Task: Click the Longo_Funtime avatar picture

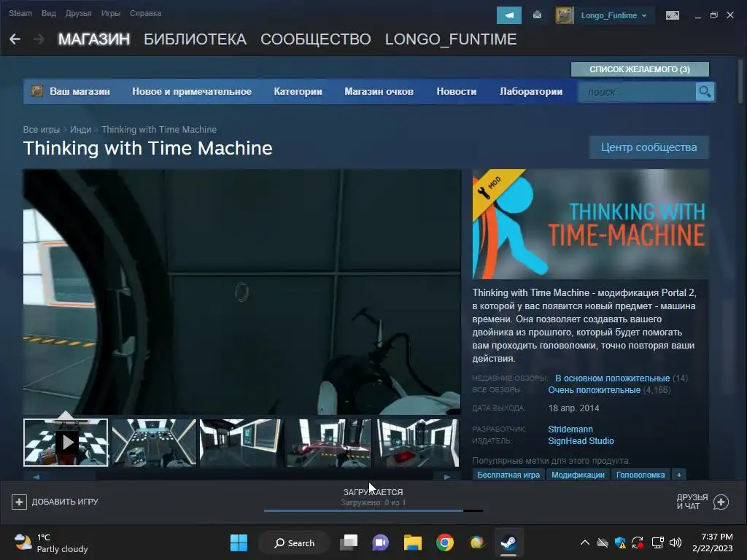Action: click(x=565, y=15)
